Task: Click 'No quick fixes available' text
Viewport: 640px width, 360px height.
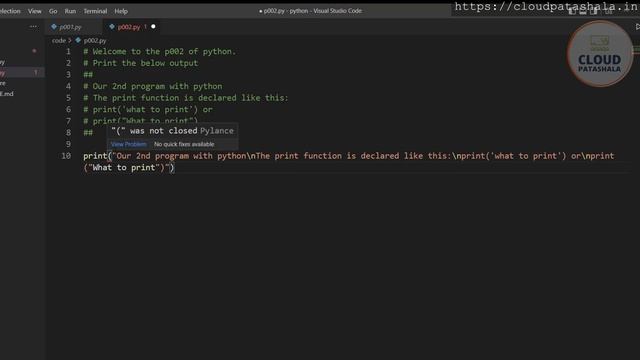Action: tap(184, 144)
